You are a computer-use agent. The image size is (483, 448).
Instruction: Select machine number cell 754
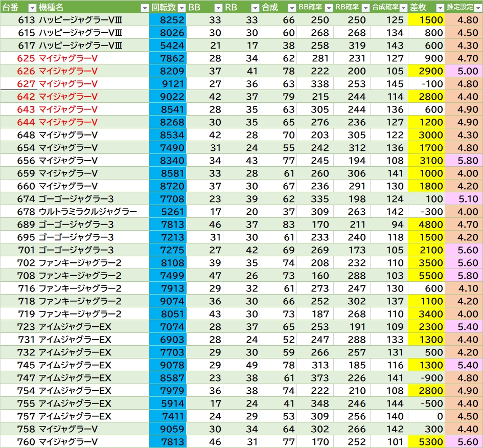[x=19, y=391]
